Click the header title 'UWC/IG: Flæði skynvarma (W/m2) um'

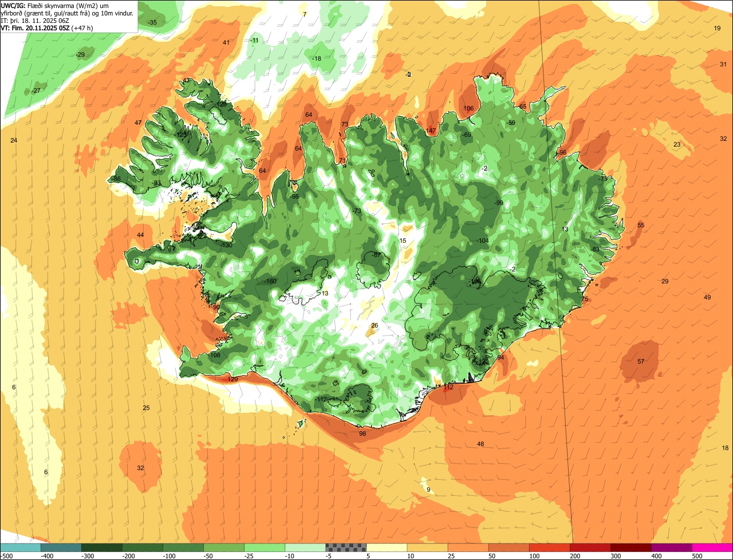click(56, 5)
